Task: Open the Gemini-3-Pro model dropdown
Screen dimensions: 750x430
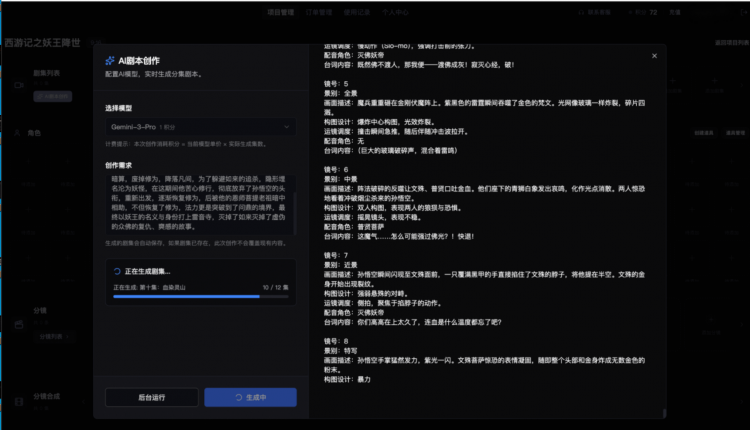Action: [x=200, y=127]
